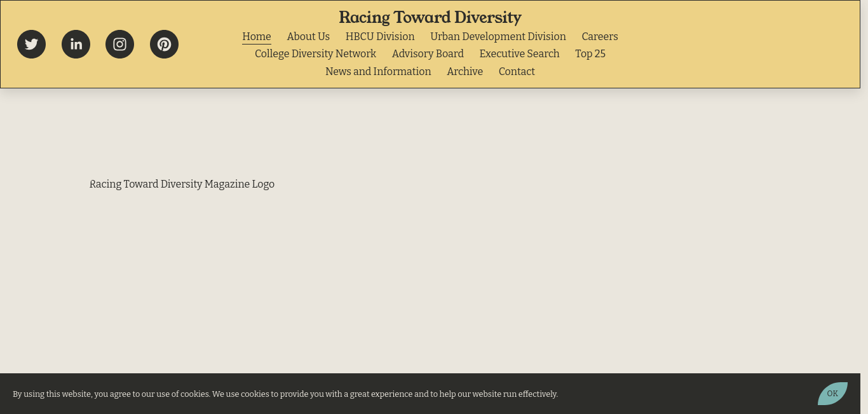This screenshot has height=414, width=868.
Task: Open the Pinterest social icon
Action: point(164,44)
